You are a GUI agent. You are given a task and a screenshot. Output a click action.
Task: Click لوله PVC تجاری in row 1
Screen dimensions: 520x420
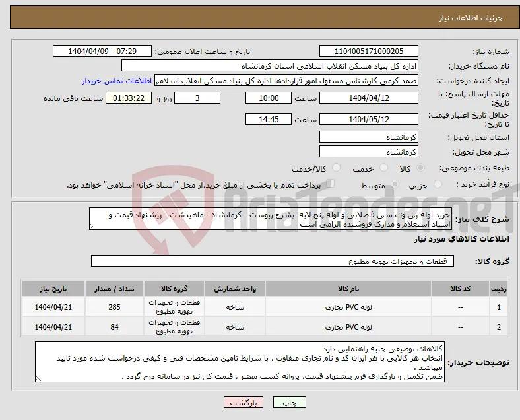point(348,307)
